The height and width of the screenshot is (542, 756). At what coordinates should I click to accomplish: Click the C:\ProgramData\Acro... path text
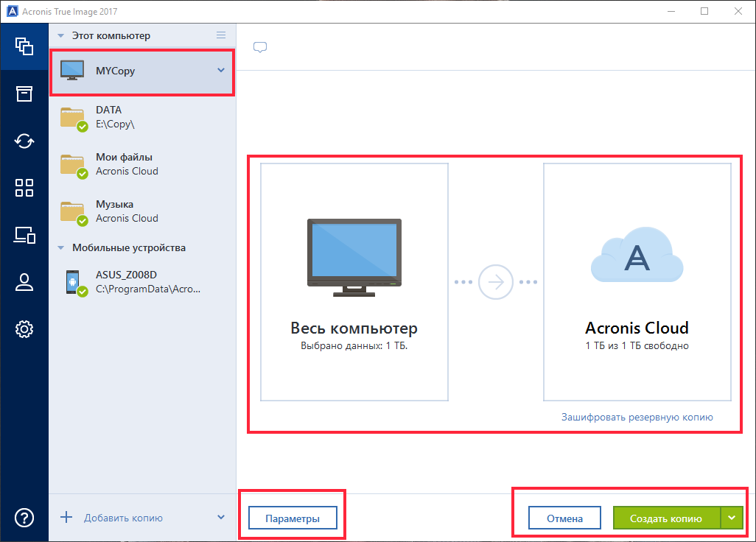148,289
